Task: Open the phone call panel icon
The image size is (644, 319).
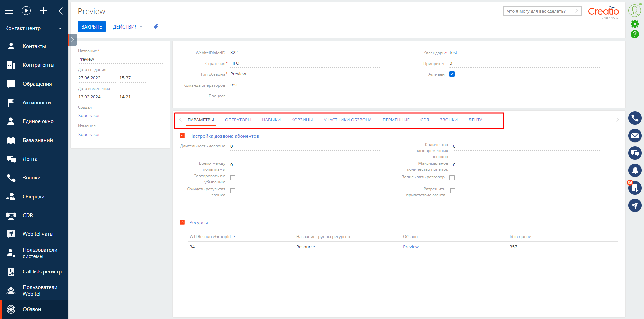Action: pyautogui.click(x=635, y=118)
